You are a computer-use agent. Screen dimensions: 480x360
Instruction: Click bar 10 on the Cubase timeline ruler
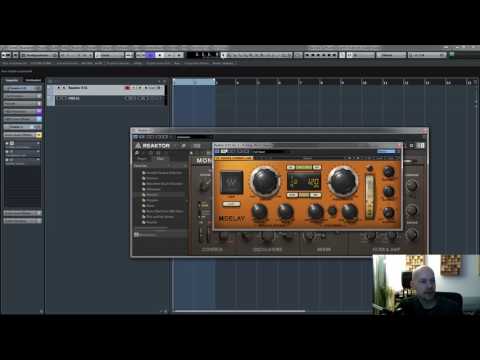(364, 82)
